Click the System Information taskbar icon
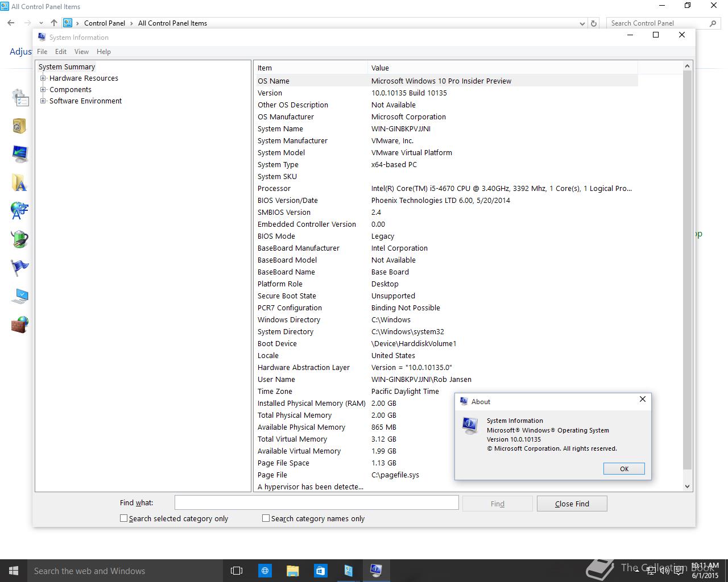 coord(376,571)
